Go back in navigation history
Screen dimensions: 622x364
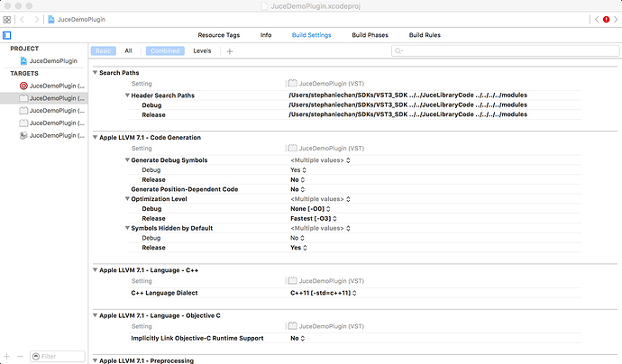tap(23, 20)
